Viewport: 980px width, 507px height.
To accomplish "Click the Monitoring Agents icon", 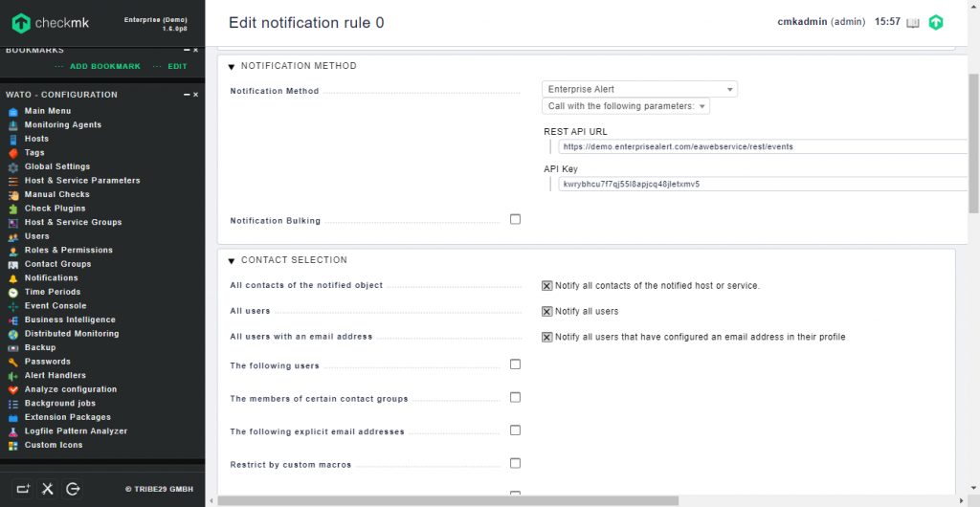I will 13,125.
